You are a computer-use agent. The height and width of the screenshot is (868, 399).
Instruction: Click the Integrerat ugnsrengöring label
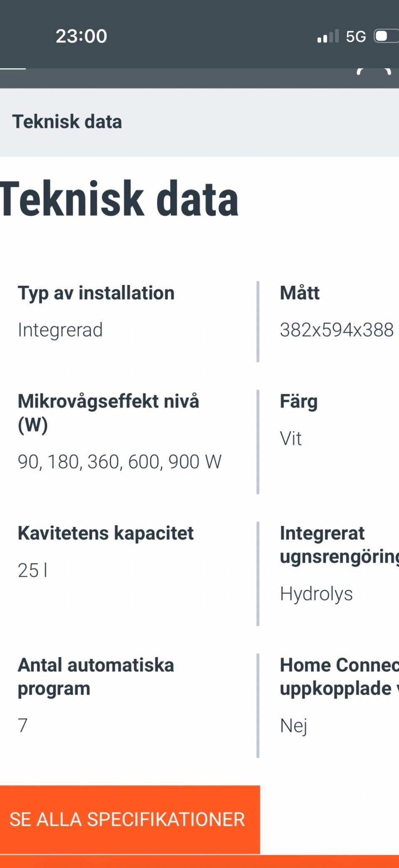pyautogui.click(x=339, y=545)
